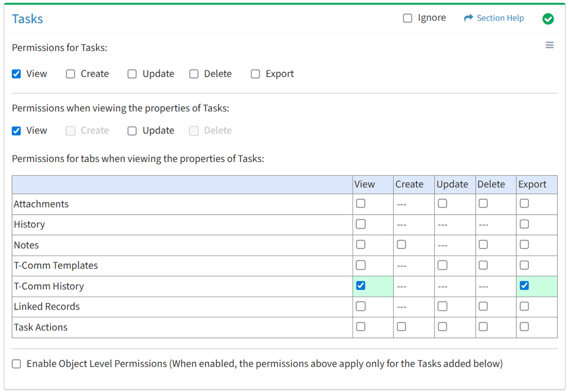Screen dimensions: 569x392
Task: Enable the Ignore checkbox
Action: [407, 18]
